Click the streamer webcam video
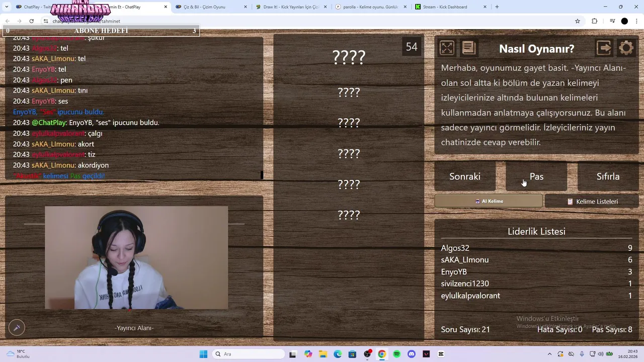The height and width of the screenshot is (362, 644). click(136, 257)
